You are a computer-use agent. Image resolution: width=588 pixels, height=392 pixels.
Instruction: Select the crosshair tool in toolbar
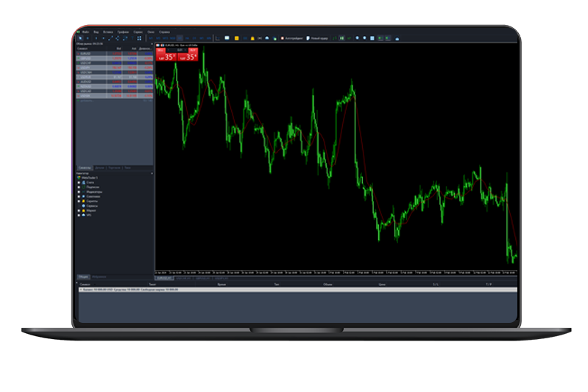(88, 38)
